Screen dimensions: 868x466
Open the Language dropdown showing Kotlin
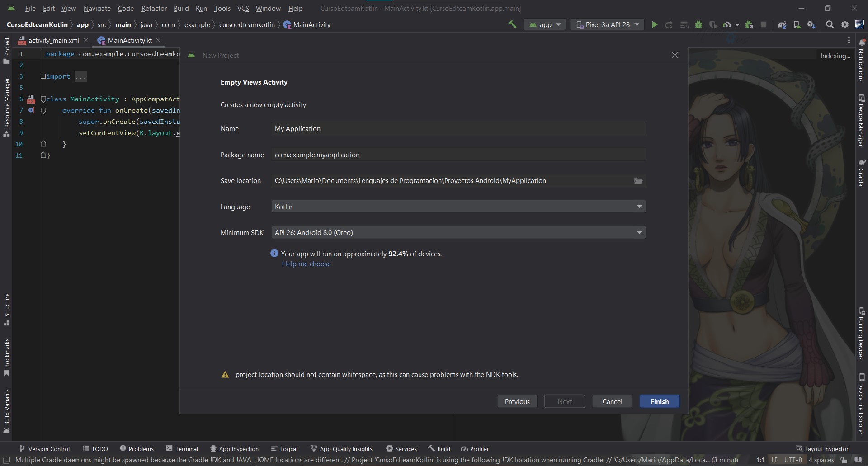coord(458,207)
